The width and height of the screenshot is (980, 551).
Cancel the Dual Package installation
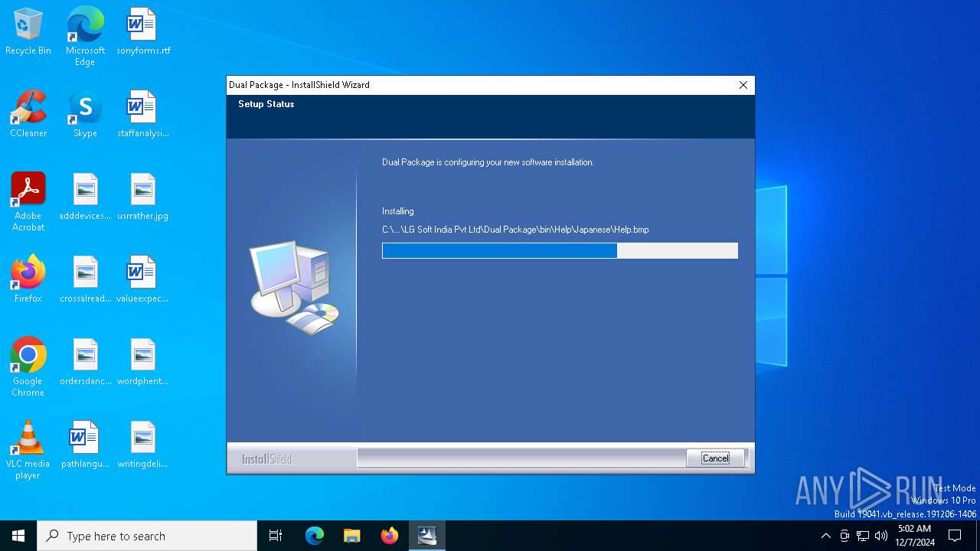715,458
